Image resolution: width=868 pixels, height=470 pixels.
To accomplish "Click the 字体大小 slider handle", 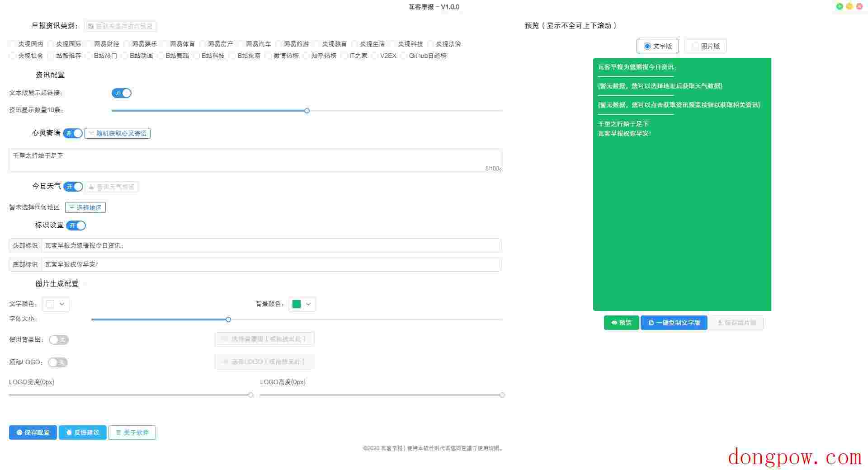I will [228, 320].
